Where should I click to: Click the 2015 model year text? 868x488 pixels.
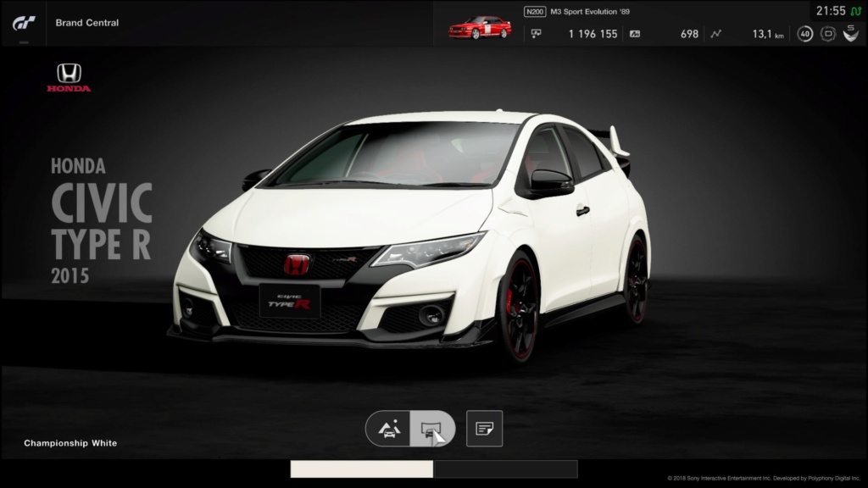click(x=70, y=276)
